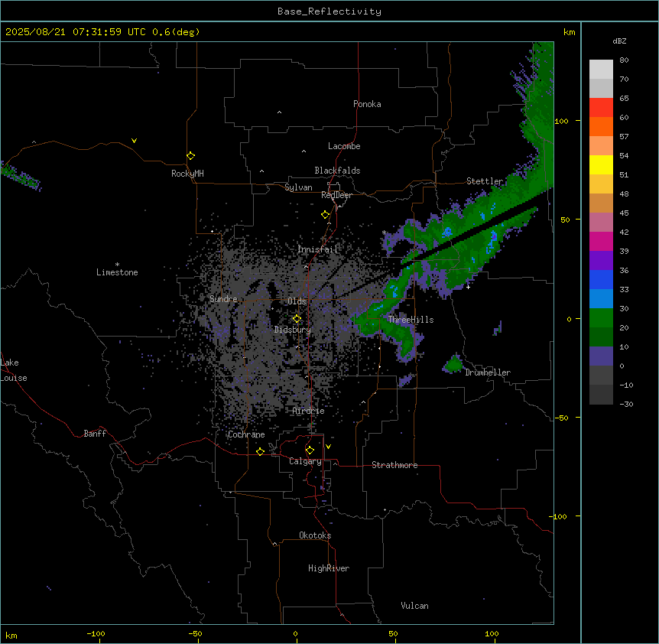Pick the light gray 70-80 dBZ swatch
This screenshot has width=659, height=644.
[x=601, y=70]
